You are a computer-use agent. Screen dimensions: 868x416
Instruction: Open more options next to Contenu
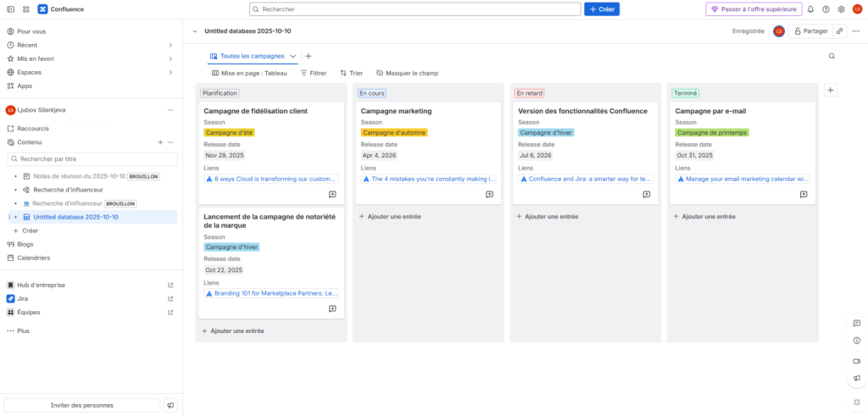point(170,142)
